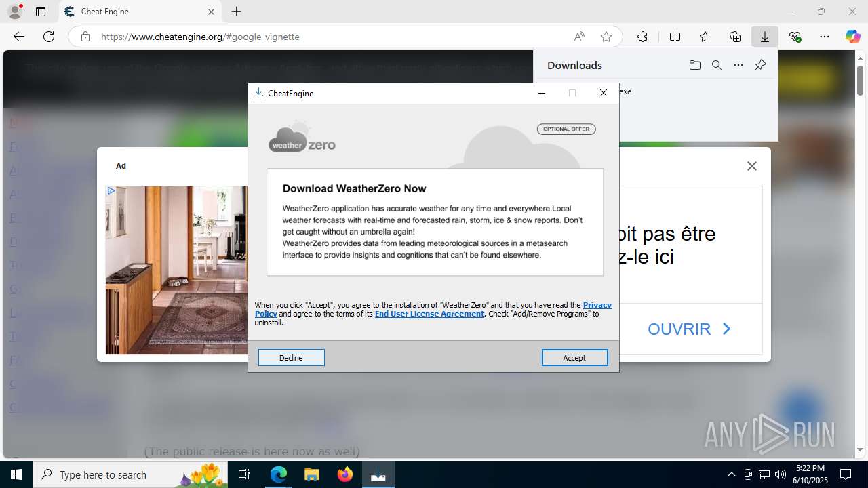Open the Copilot icon

pos(852,37)
